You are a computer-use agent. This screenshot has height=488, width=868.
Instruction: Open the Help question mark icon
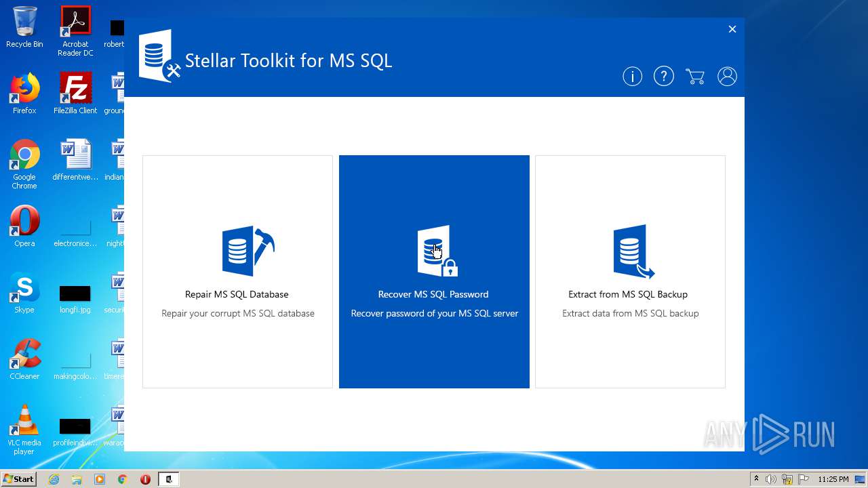663,77
